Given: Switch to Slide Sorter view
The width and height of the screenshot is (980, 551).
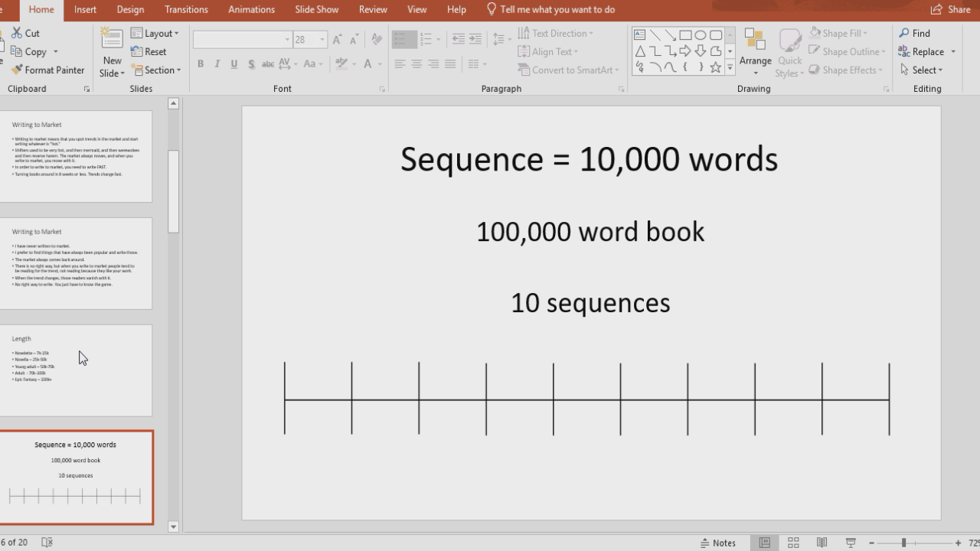Looking at the screenshot, I should tap(792, 542).
